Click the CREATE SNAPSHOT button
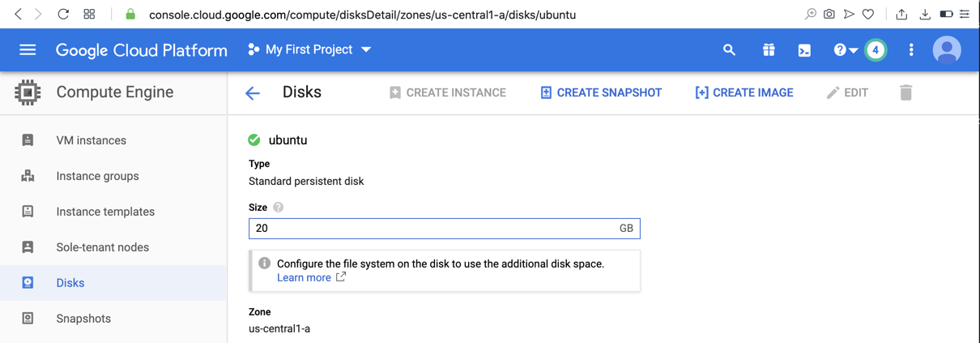This screenshot has height=343, width=980. [x=601, y=92]
